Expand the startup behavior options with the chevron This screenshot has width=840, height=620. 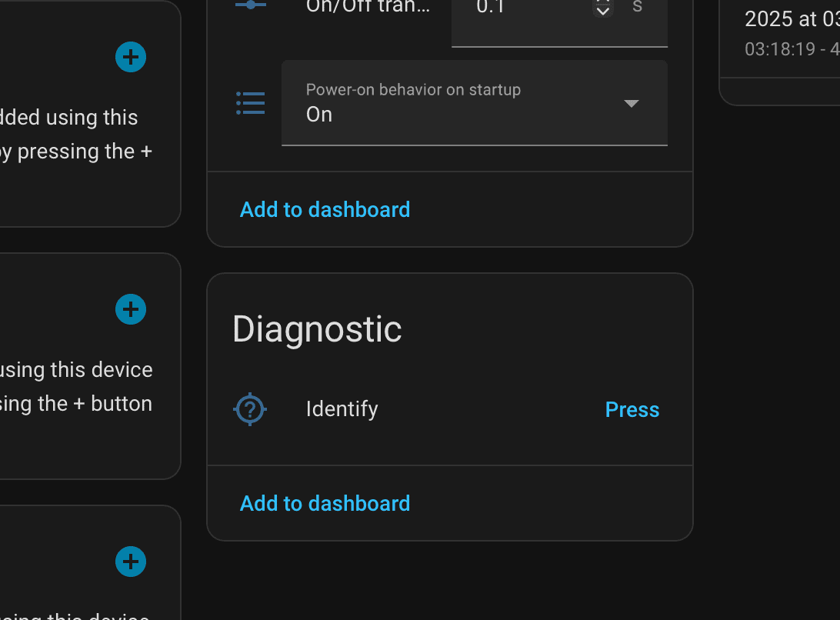[x=631, y=102]
